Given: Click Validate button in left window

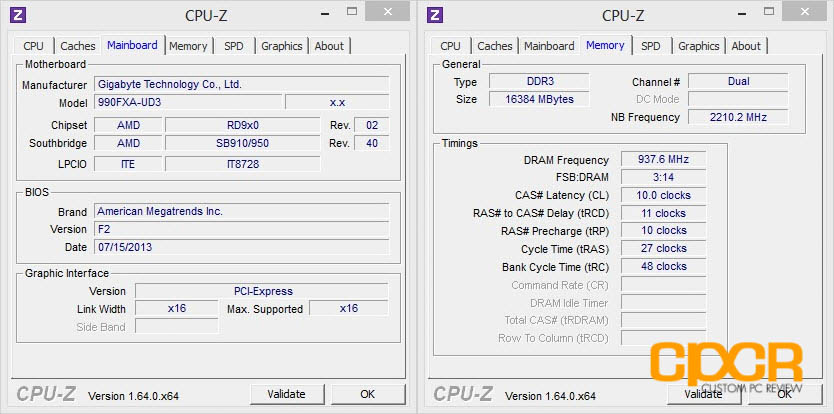Looking at the screenshot, I should click(287, 394).
